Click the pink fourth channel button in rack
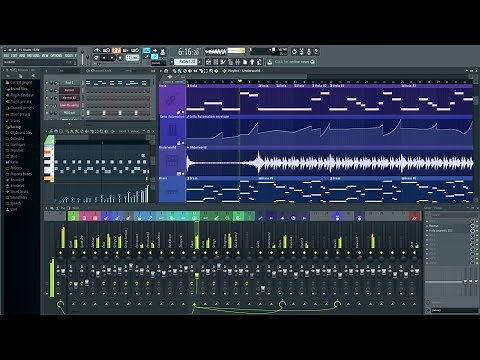Viewport: 480px width, 360px height. (69, 105)
